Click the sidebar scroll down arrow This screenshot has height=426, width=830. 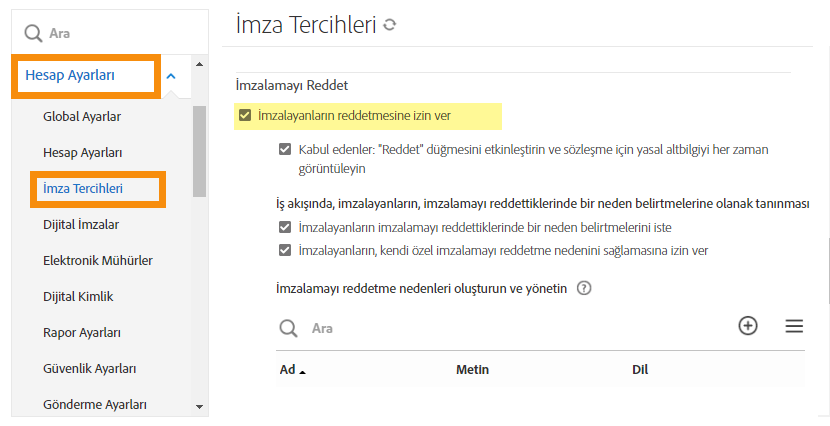pyautogui.click(x=199, y=406)
